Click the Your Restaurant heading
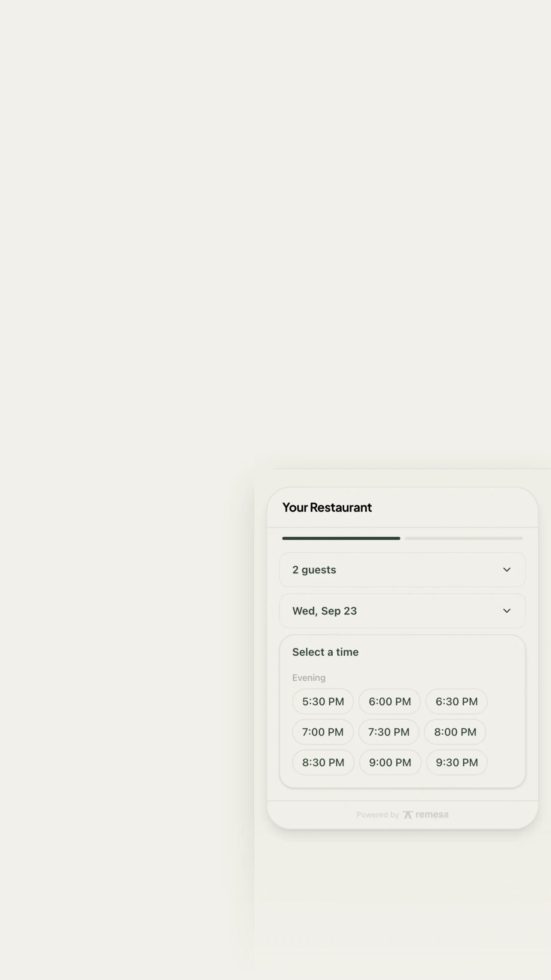This screenshot has height=980, width=551. (327, 507)
